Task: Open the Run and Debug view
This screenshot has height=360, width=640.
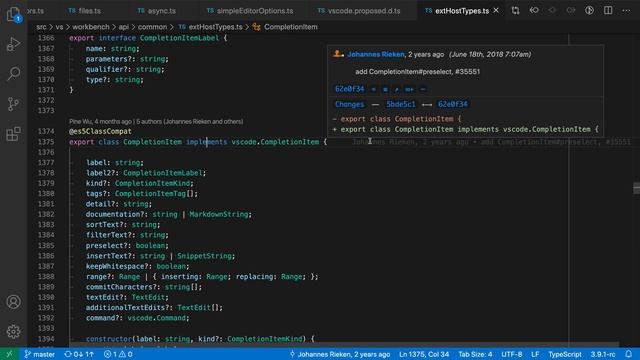Action: tap(13, 44)
